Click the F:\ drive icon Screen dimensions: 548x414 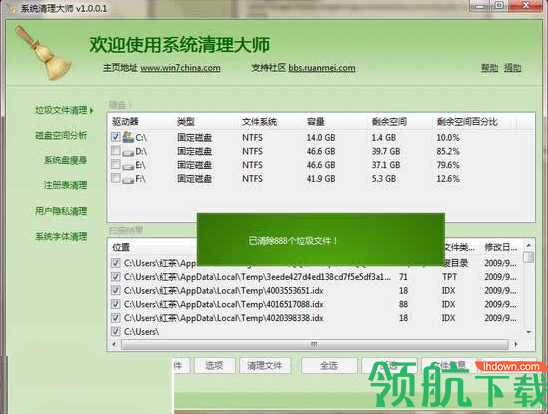tap(128, 179)
